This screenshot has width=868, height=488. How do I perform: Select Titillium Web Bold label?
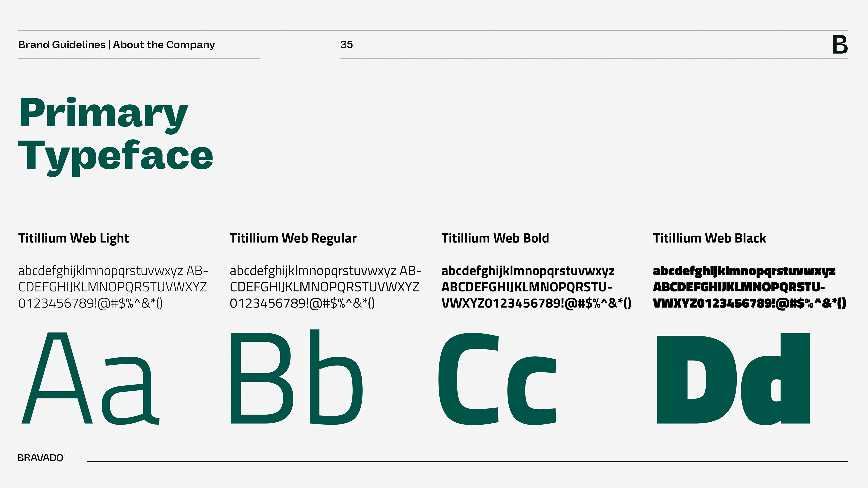tap(495, 238)
